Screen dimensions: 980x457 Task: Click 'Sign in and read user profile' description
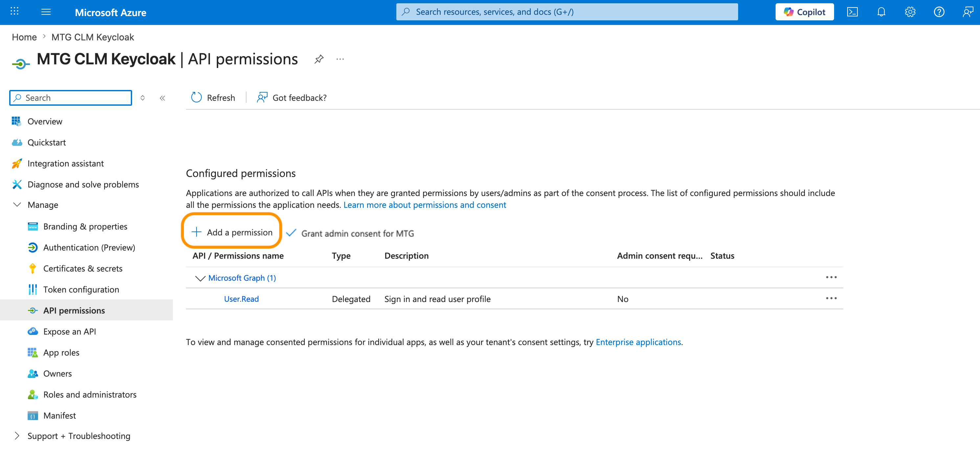tap(437, 299)
